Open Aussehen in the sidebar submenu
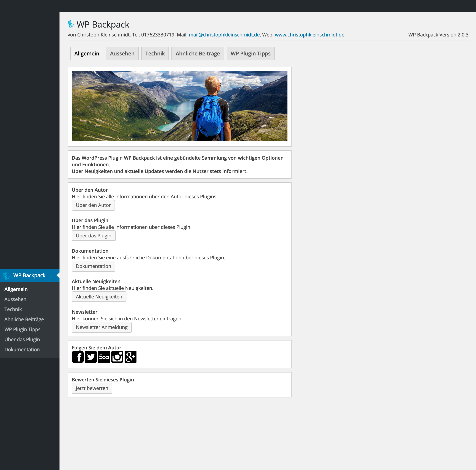The image size is (476, 470). coord(15,299)
